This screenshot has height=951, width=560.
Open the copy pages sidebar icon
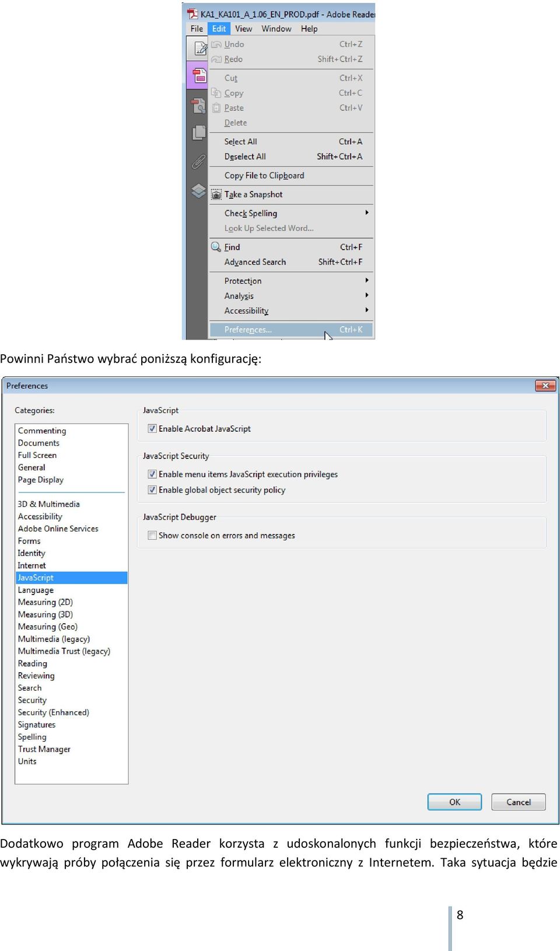click(x=199, y=133)
